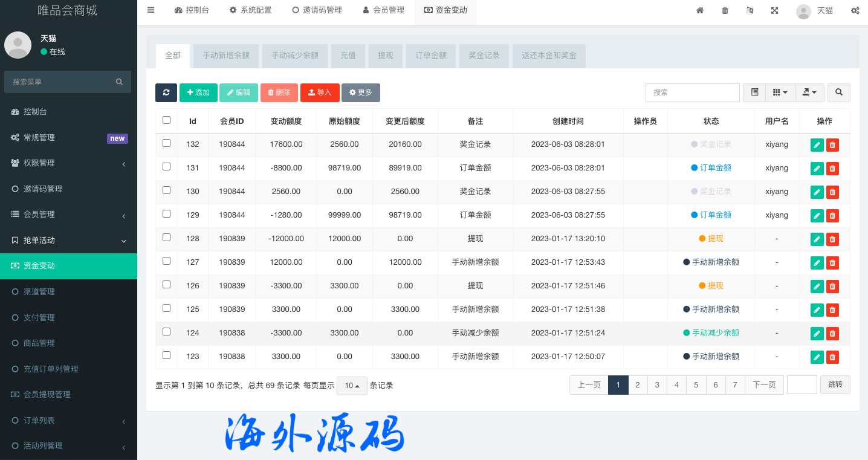Toggle the table view list icon
The image size is (868, 460).
pos(754,92)
